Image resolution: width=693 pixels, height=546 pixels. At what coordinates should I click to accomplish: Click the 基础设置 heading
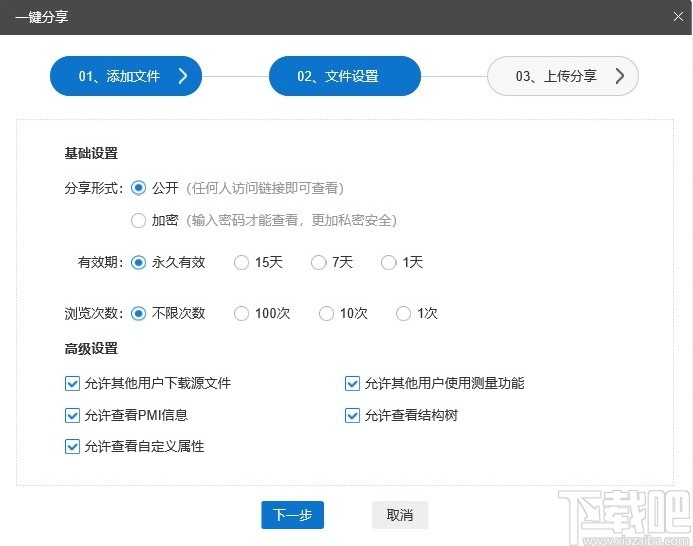[91, 153]
